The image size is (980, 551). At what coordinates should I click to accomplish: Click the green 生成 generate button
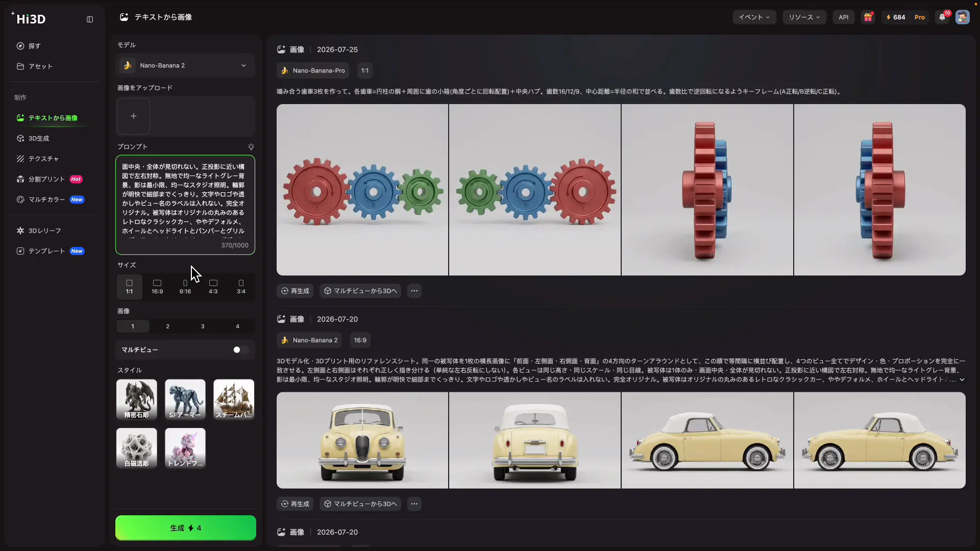point(186,528)
